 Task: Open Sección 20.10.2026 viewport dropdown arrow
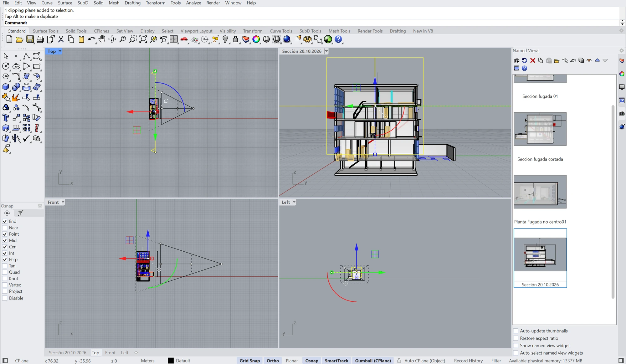click(326, 51)
